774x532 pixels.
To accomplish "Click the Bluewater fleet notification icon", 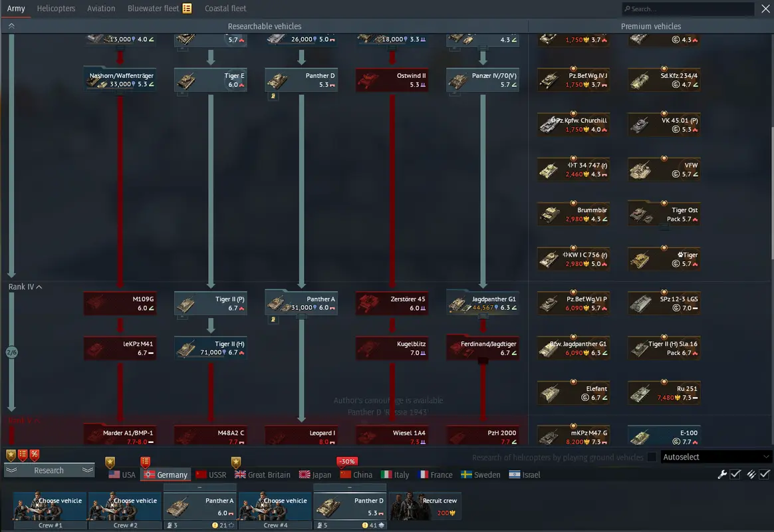I will click(187, 9).
